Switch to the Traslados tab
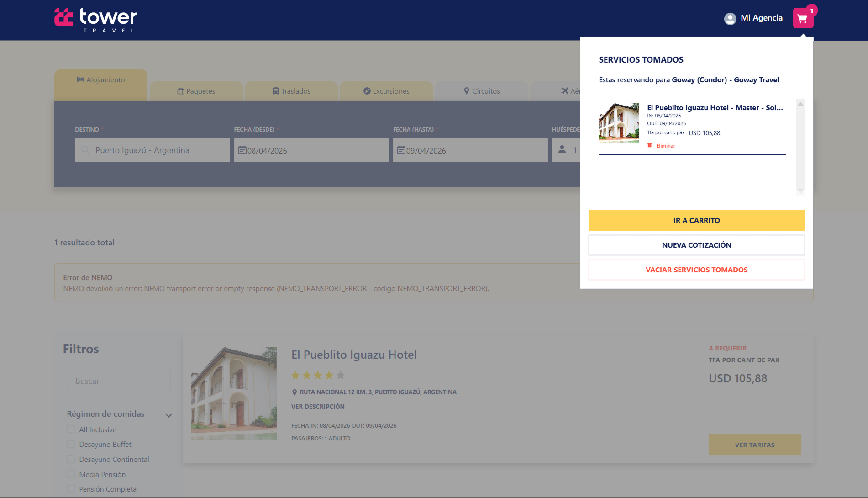Viewport: 868px width, 498px height. coord(291,91)
